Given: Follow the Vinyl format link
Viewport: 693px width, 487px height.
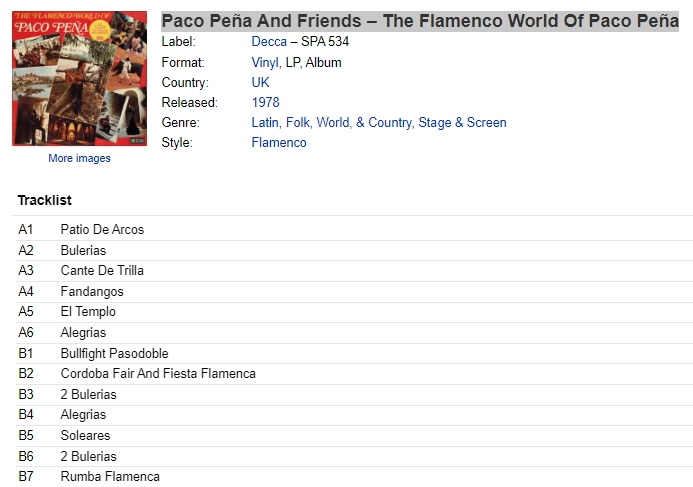Looking at the screenshot, I should tap(265, 62).
